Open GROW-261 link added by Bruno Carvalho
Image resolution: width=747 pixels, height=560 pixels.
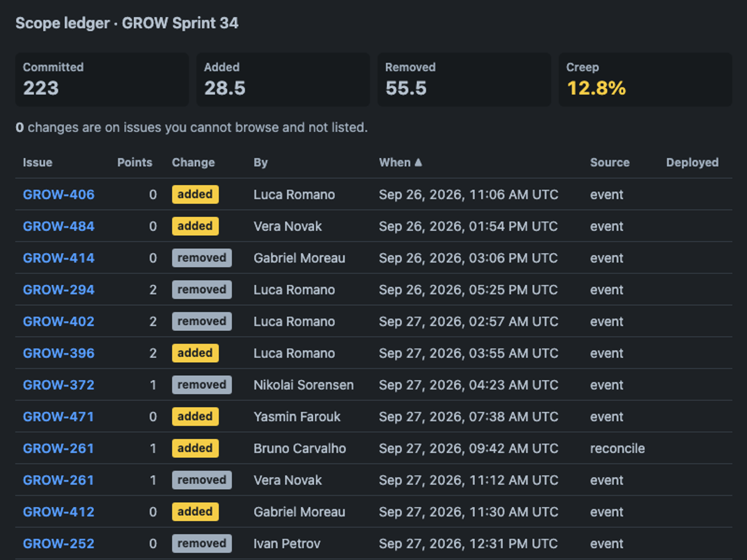(x=59, y=449)
